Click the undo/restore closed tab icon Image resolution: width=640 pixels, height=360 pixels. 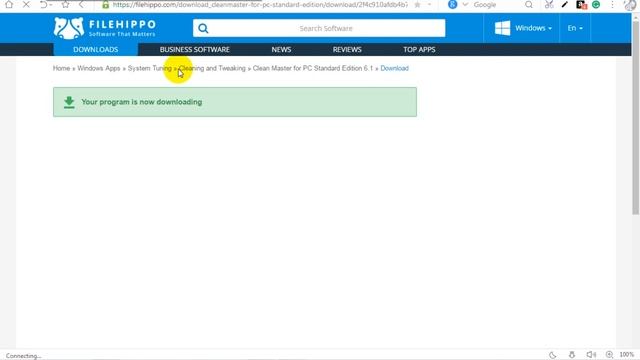(x=44, y=4)
